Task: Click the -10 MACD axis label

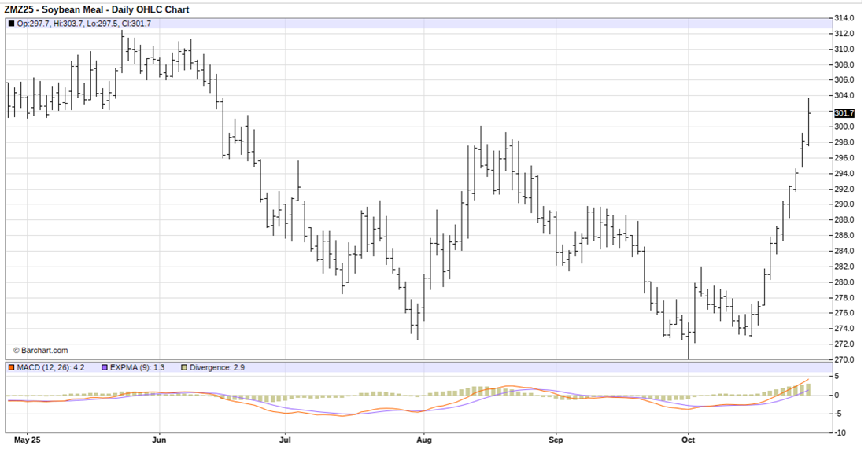Action: pos(839,432)
